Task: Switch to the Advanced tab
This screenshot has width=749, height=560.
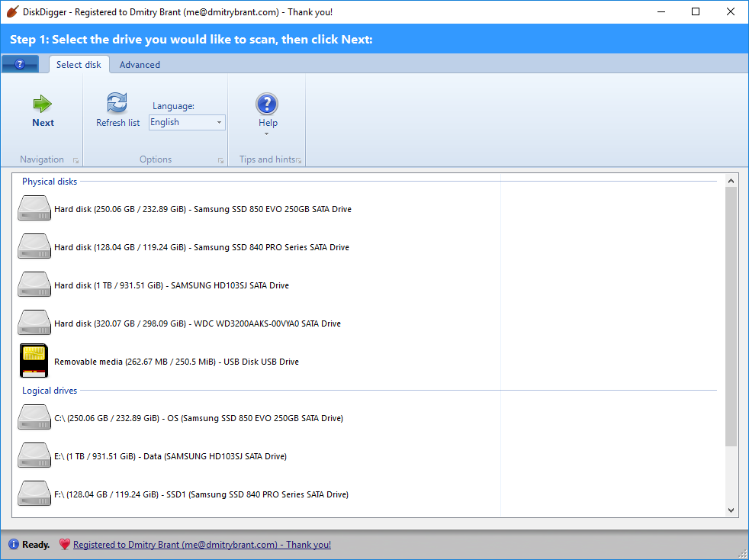Action: click(140, 65)
